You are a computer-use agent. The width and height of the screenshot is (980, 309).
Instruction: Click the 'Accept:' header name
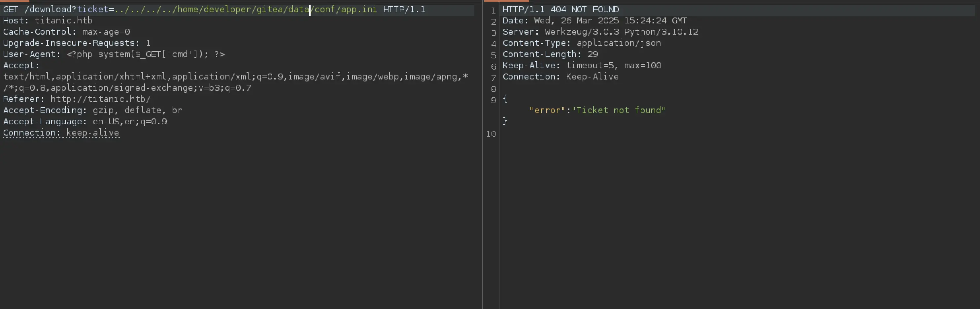[21, 65]
